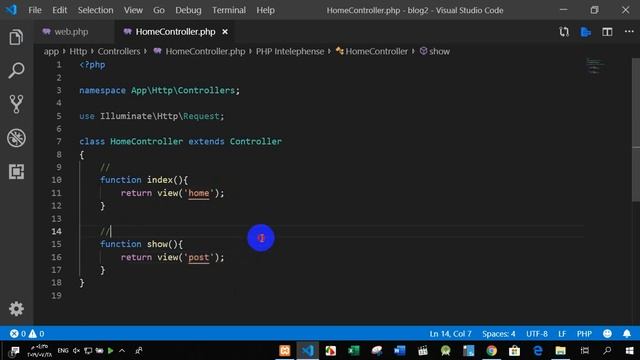The image size is (640, 360).
Task: Click line number 19 in the gutter
Action: 56,296
